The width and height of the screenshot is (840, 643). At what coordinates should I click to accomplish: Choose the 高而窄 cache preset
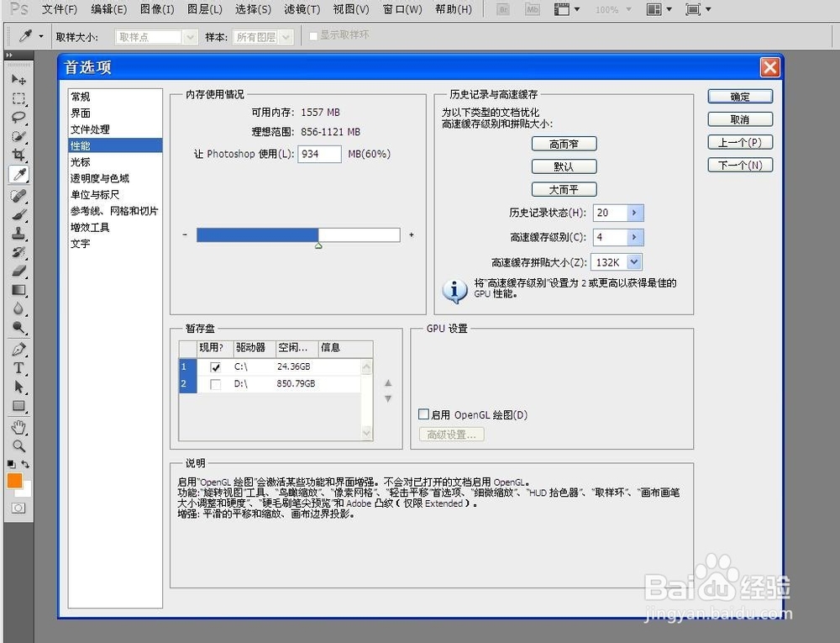click(564, 144)
